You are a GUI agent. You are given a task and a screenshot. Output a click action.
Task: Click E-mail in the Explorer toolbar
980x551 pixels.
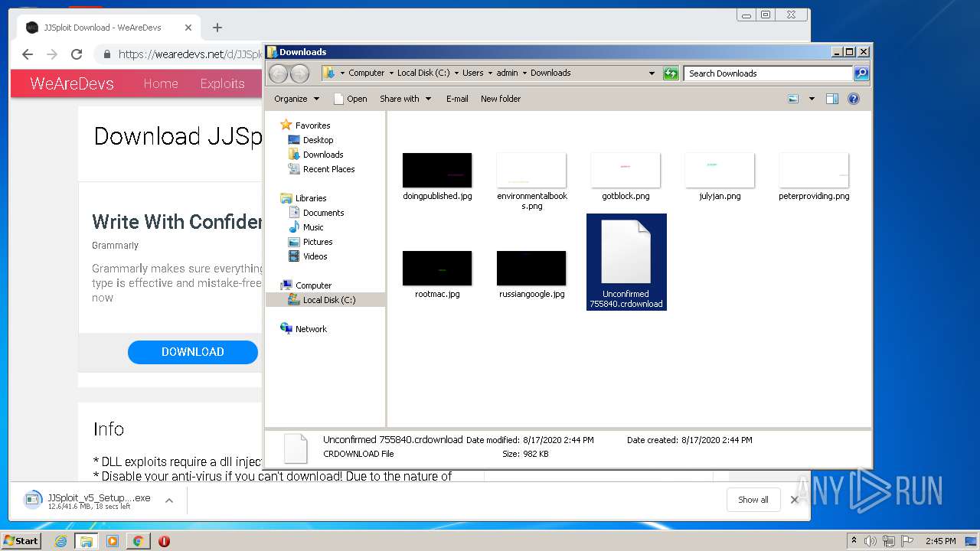[457, 99]
